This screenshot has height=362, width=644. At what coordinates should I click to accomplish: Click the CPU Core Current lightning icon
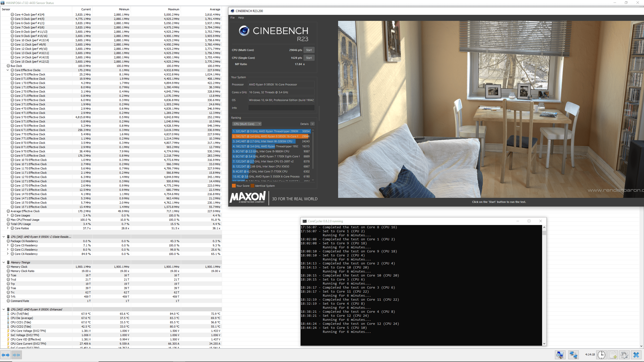click(8, 344)
